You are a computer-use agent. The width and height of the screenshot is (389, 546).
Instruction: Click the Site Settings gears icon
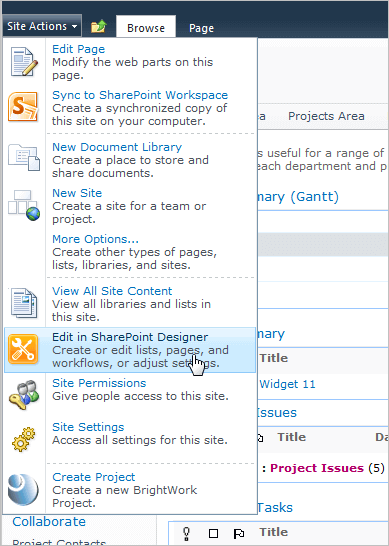24,439
